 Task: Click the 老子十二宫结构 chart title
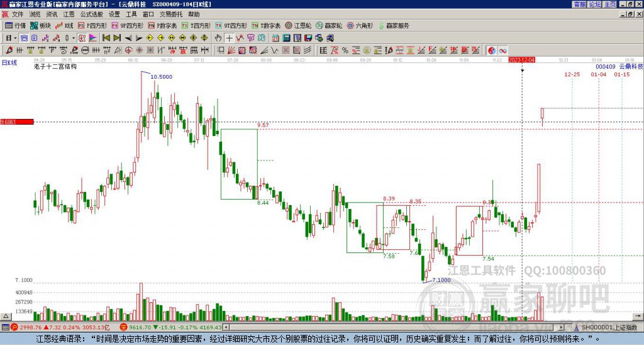click(55, 66)
